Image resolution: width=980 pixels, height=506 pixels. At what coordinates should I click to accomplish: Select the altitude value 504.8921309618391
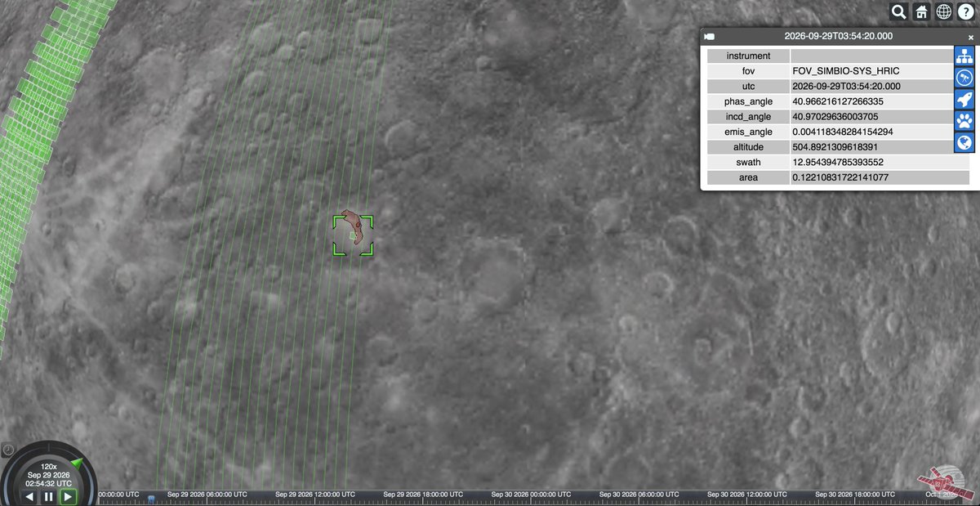880,147
